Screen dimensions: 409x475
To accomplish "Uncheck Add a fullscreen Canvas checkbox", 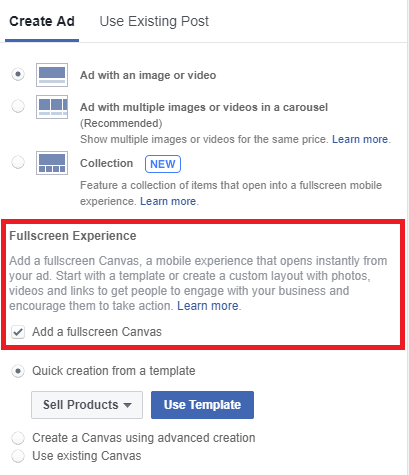I will pyautogui.click(x=18, y=332).
